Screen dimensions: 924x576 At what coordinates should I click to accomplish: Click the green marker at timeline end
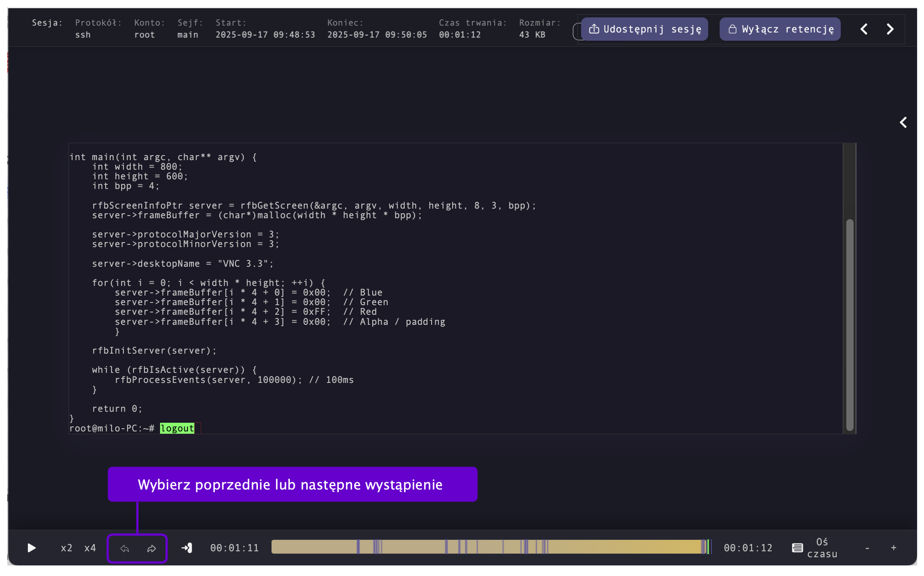(708, 547)
